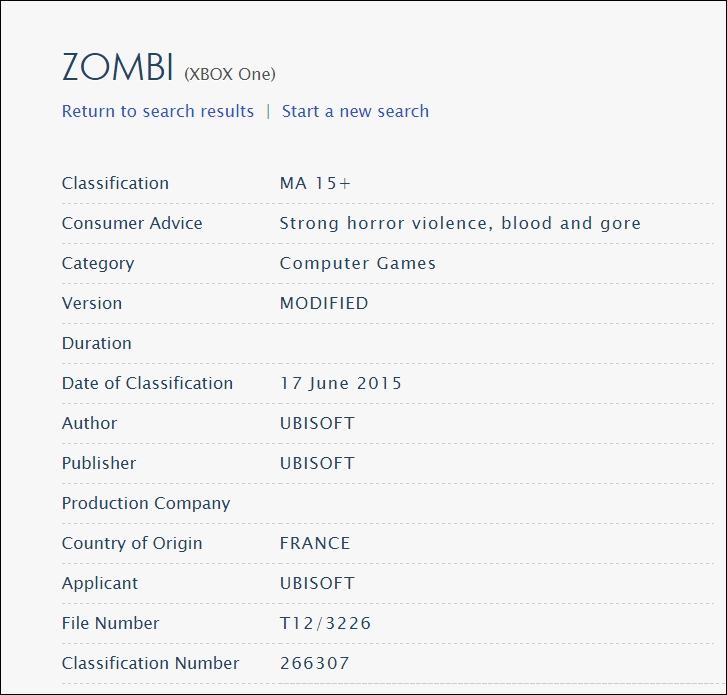The height and width of the screenshot is (695, 727).
Task: Click the Consumer Advice field label
Action: pos(132,223)
